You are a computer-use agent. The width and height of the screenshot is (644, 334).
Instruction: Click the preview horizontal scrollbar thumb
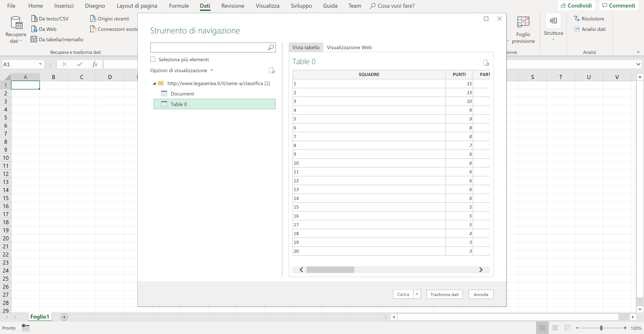point(330,269)
